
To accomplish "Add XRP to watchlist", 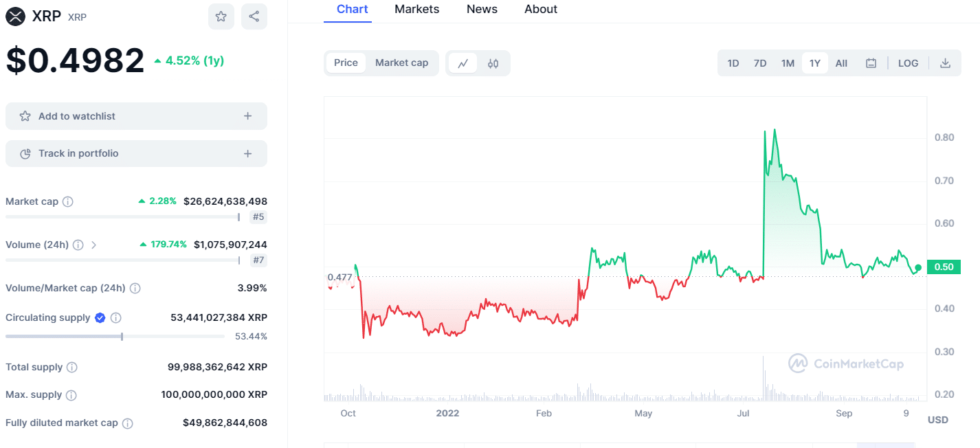I will [136, 116].
